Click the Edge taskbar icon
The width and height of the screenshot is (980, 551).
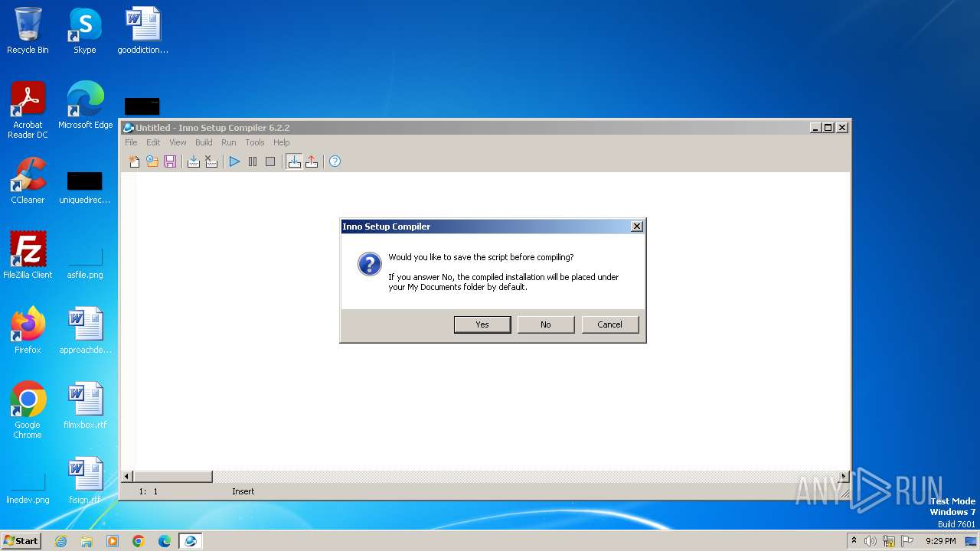tap(165, 541)
